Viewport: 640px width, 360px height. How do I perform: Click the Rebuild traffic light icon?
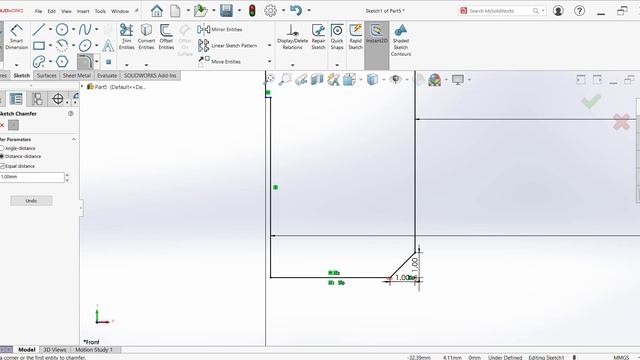tap(252, 11)
